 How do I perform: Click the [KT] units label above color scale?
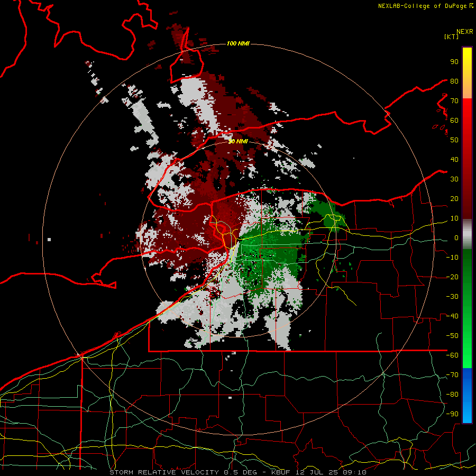pos(451,36)
